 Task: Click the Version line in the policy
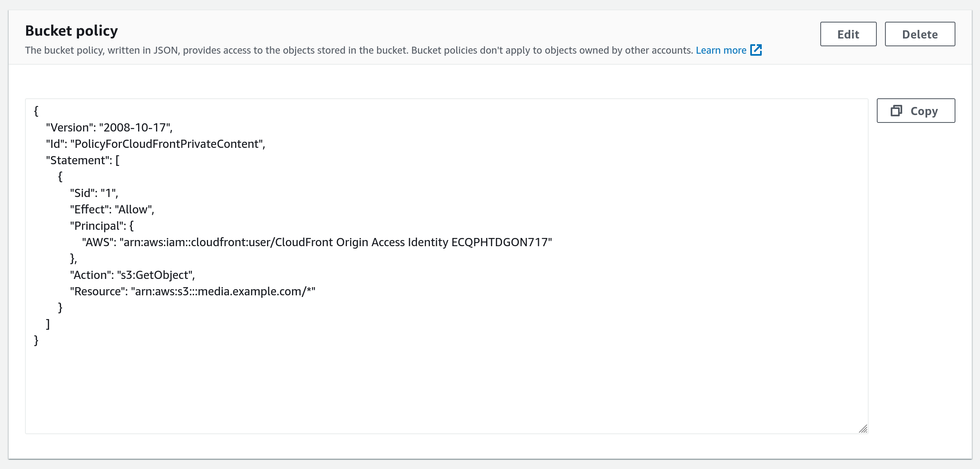pyautogui.click(x=110, y=127)
